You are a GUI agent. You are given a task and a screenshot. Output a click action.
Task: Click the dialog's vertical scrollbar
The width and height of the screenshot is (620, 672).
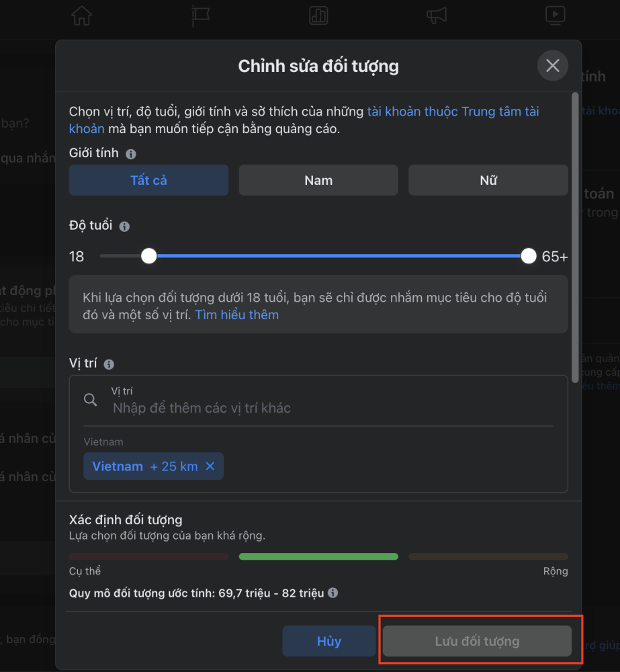pyautogui.click(x=575, y=237)
